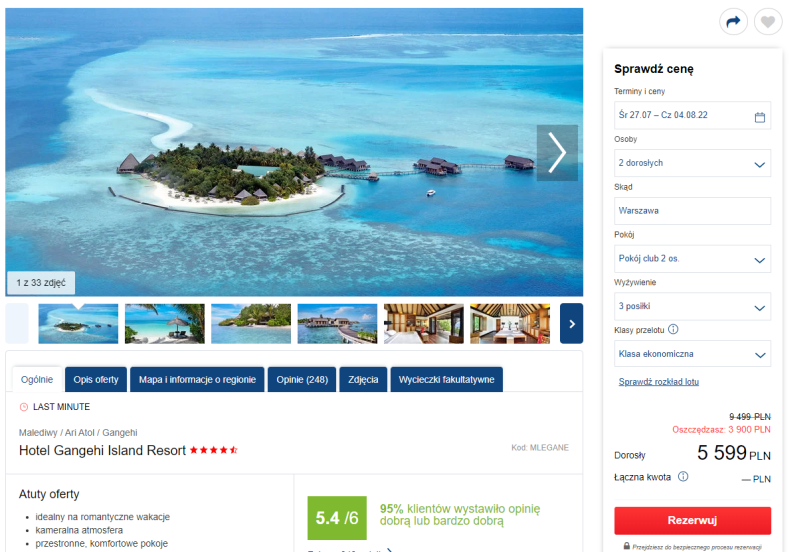Open the Sprawdź rozkład lotu link
The height and width of the screenshot is (552, 790).
[x=659, y=382]
